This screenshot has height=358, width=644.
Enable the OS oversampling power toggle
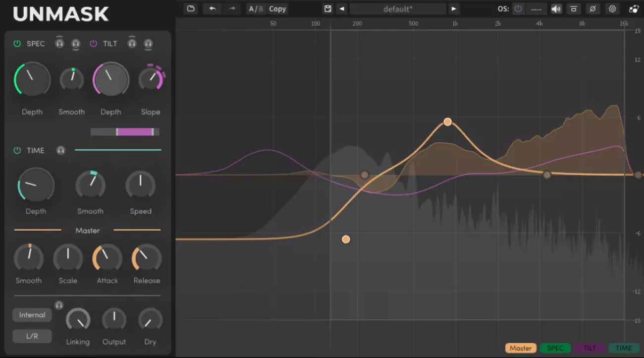click(518, 8)
